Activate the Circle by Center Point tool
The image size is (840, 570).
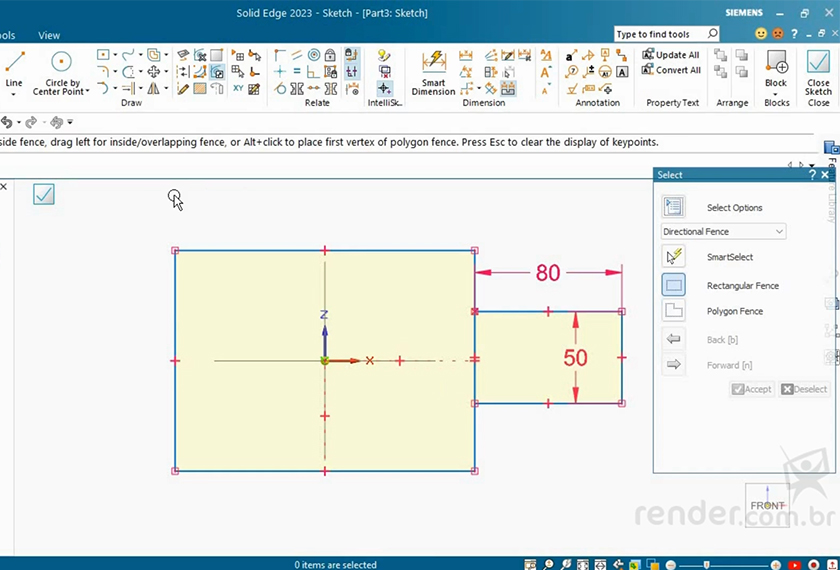[x=62, y=64]
